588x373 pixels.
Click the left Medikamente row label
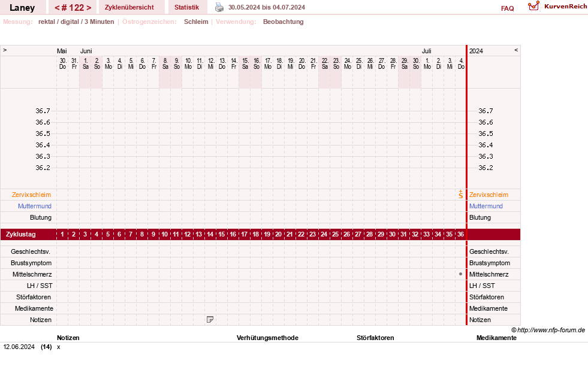(x=34, y=308)
